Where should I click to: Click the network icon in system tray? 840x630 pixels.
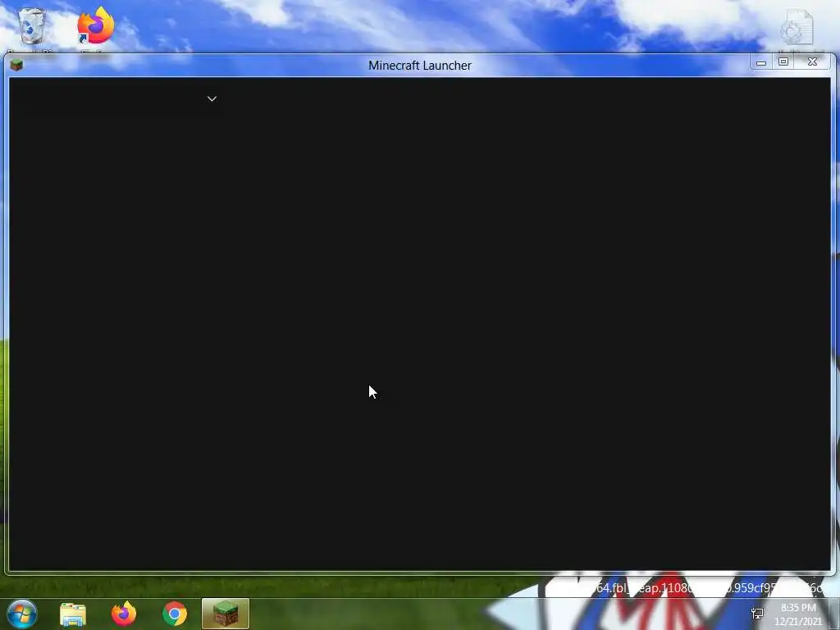tap(757, 614)
